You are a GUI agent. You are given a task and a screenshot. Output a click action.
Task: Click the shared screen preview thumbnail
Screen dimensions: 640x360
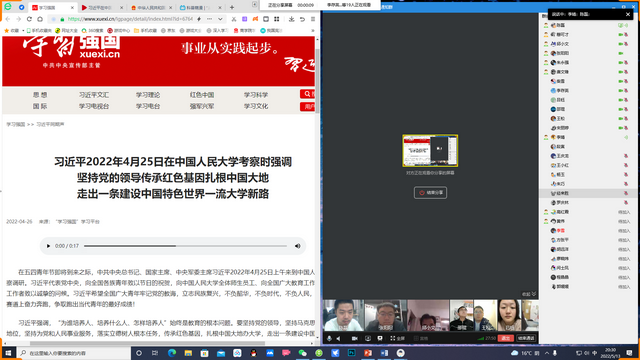pos(430,151)
